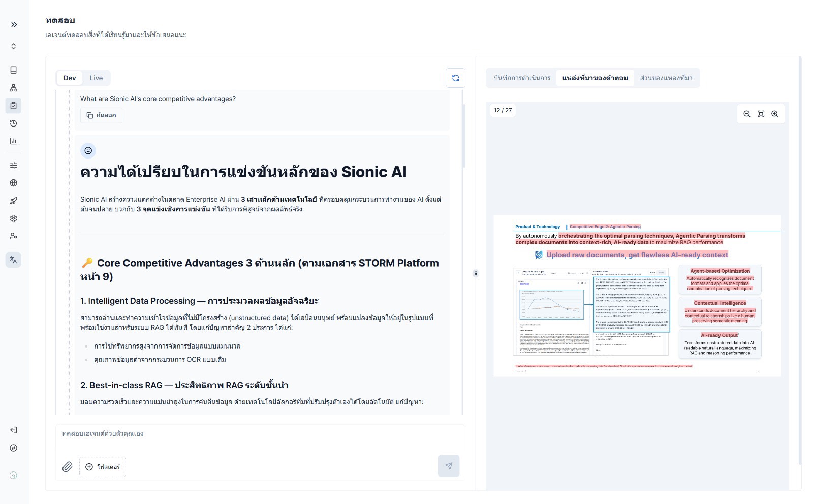This screenshot has height=504, width=813.
Task: Click the ทดสอบ page title
Action: click(x=60, y=20)
